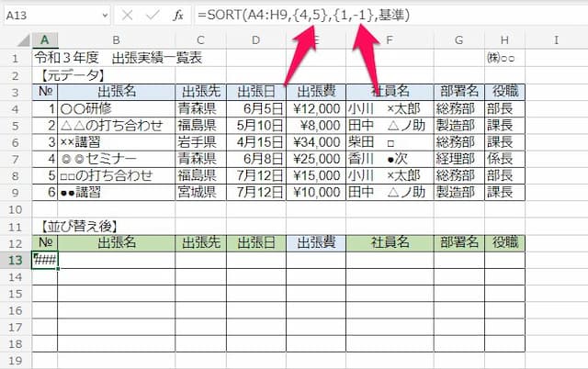Select column A header

point(45,40)
